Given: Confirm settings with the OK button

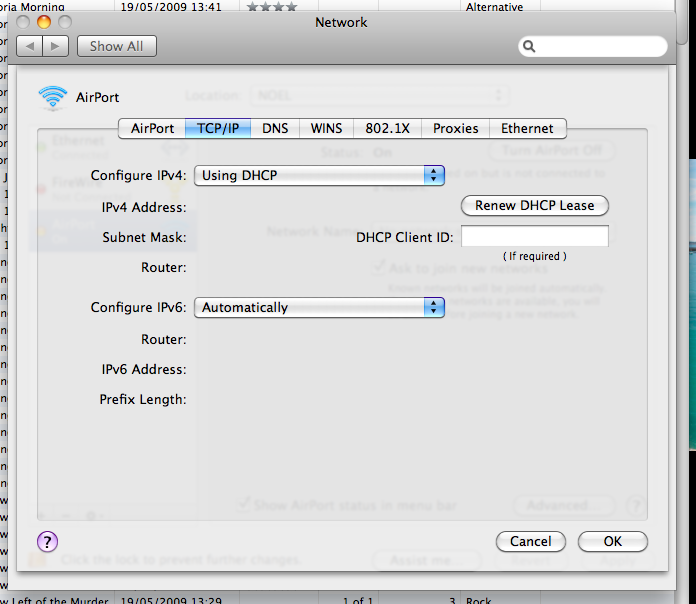Looking at the screenshot, I should [x=613, y=541].
